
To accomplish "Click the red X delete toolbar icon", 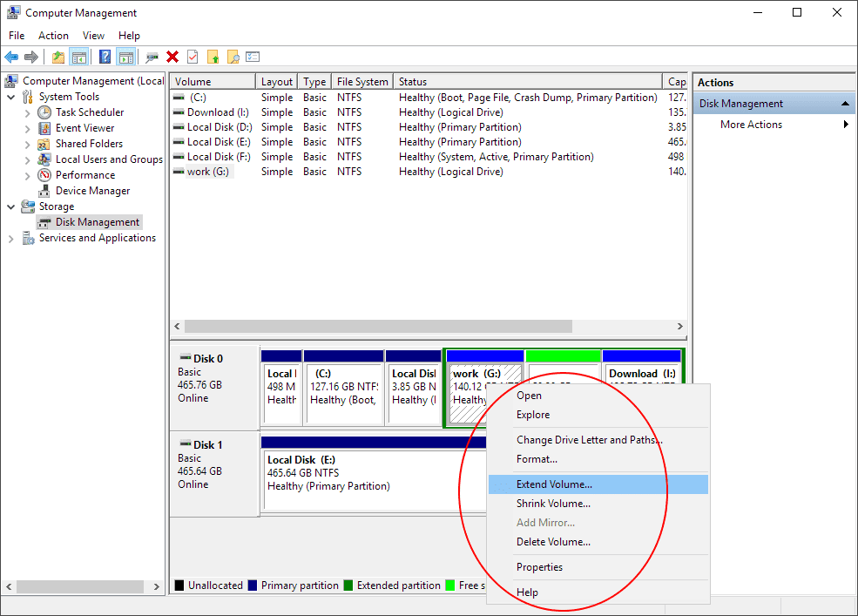I will click(x=172, y=57).
